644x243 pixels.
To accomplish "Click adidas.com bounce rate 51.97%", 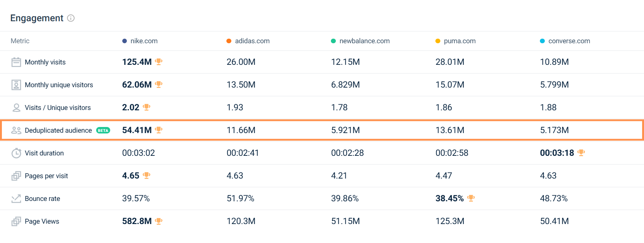I will (x=240, y=198).
